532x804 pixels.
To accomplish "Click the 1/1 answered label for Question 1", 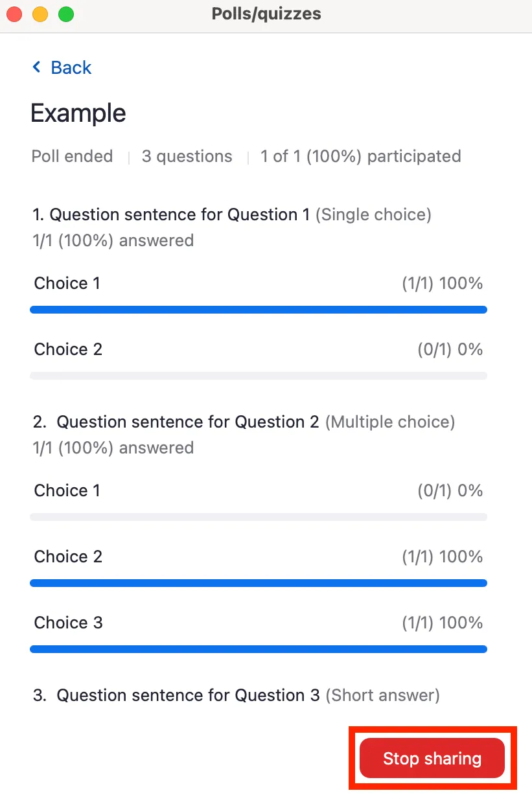I will point(111,240).
